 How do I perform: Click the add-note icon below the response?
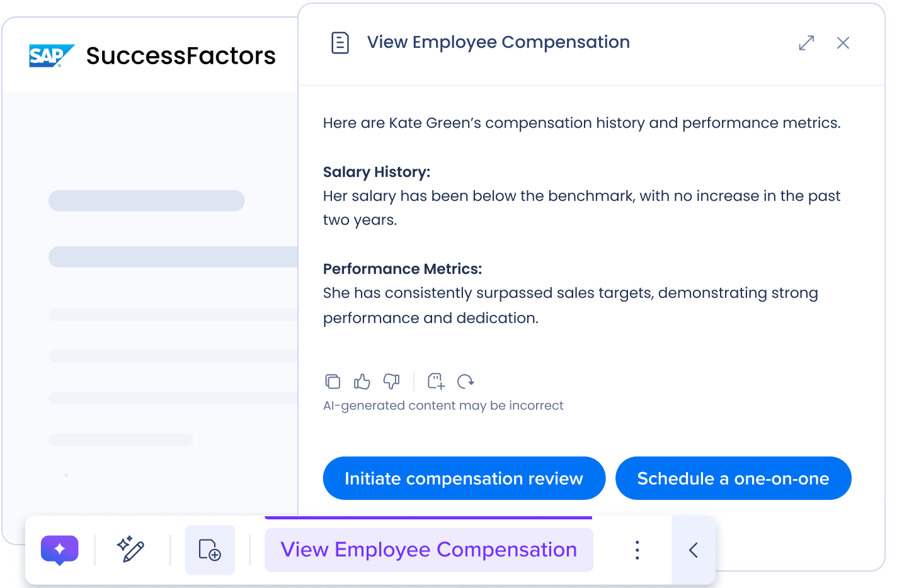click(436, 382)
